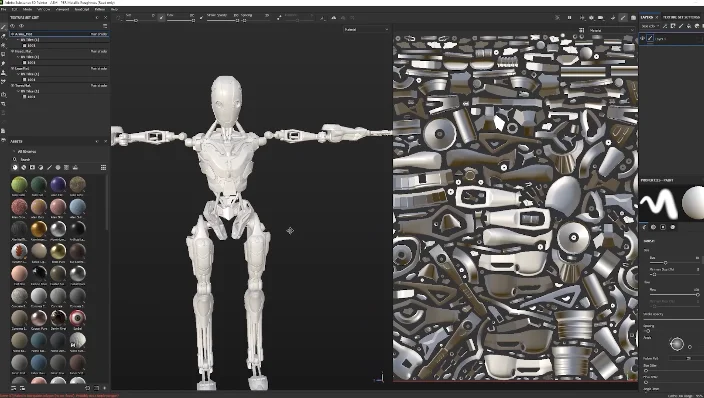
Task: Open the layer blending mode dropdown
Action: [650, 26]
